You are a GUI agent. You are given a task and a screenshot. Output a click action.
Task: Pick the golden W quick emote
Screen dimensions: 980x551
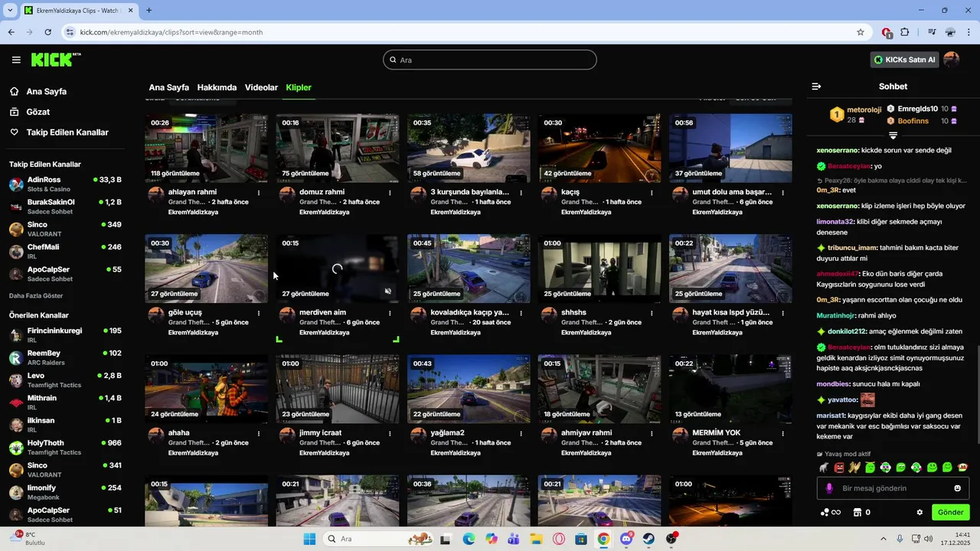854,467
